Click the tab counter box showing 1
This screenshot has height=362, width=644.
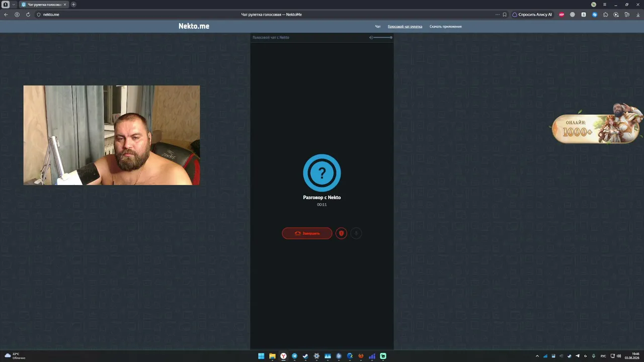coord(6,5)
